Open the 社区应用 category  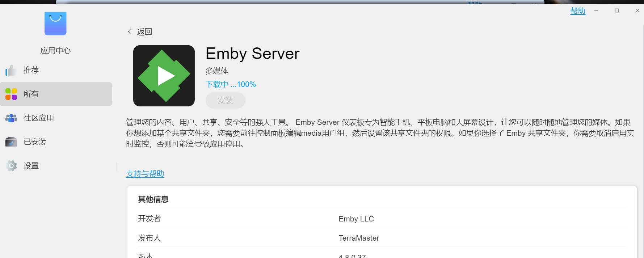point(56,118)
